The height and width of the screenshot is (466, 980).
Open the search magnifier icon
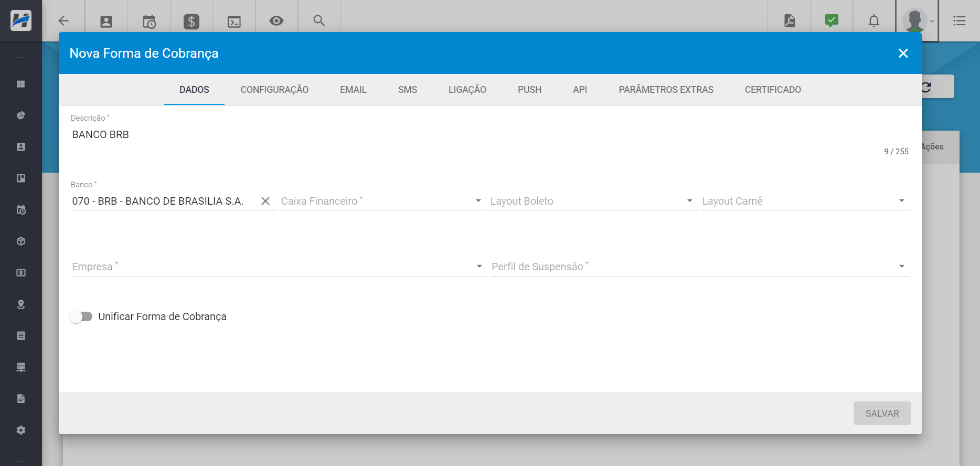(319, 20)
